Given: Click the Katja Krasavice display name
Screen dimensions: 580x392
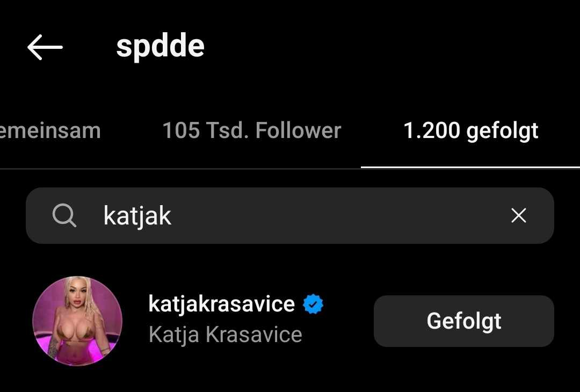Looking at the screenshot, I should pyautogui.click(x=225, y=335).
